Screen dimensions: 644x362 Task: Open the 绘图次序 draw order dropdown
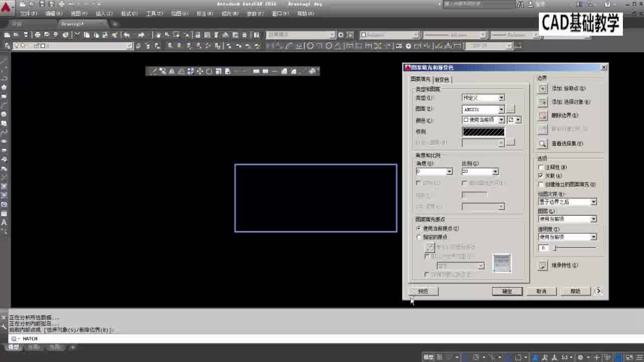click(x=594, y=202)
